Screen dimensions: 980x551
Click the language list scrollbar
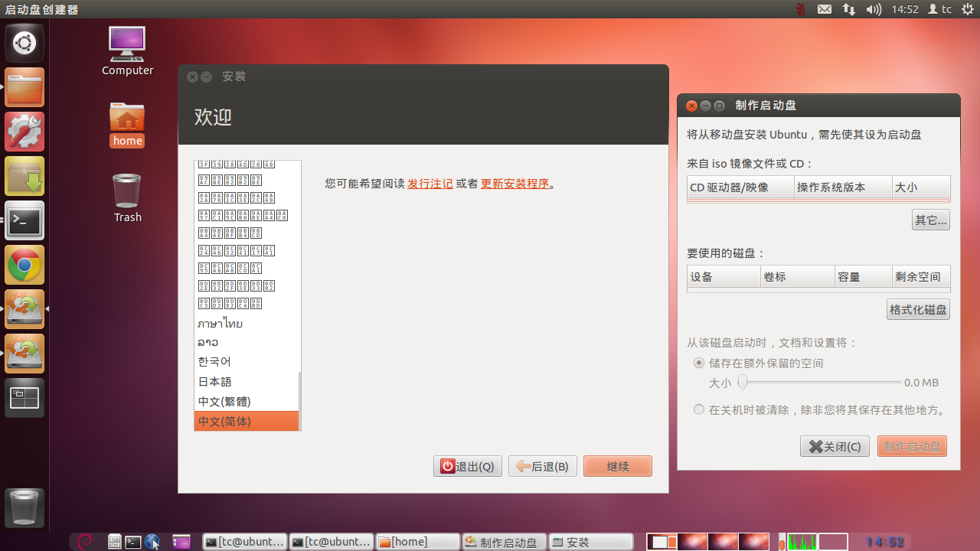(299, 401)
